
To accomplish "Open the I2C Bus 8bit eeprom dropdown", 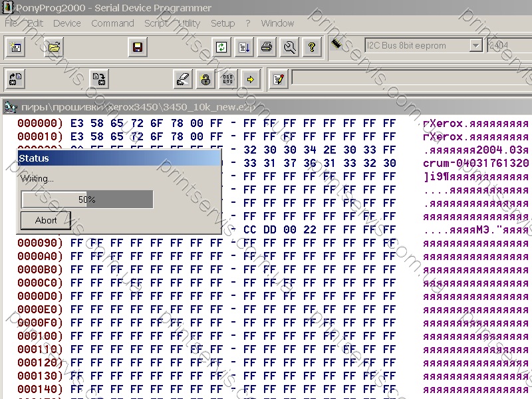I will [x=475, y=45].
